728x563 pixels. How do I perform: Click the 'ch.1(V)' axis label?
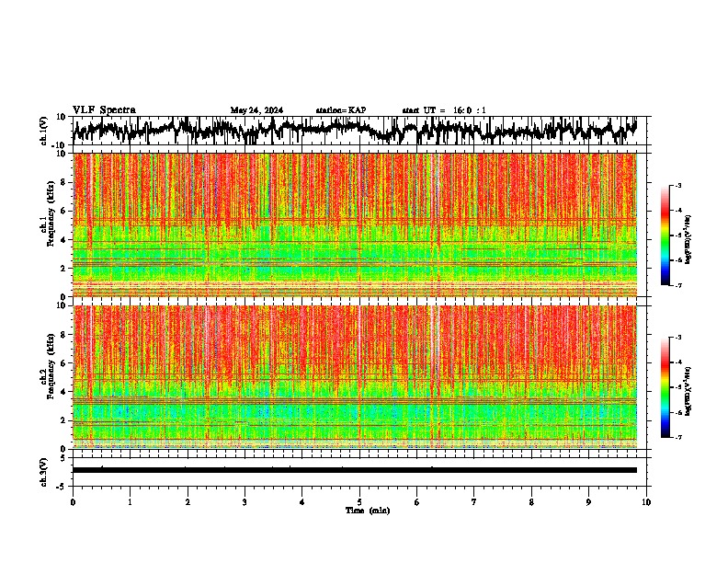coord(44,131)
